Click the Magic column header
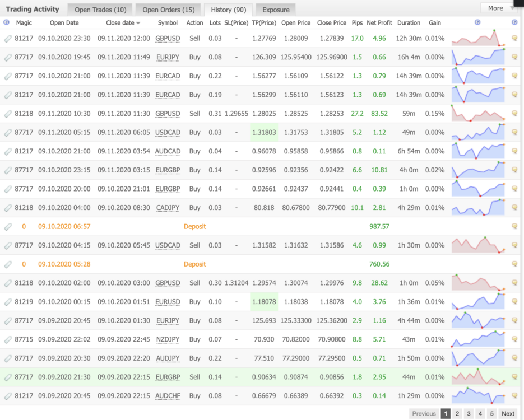Screen dimensions: 524x420 point(24,23)
